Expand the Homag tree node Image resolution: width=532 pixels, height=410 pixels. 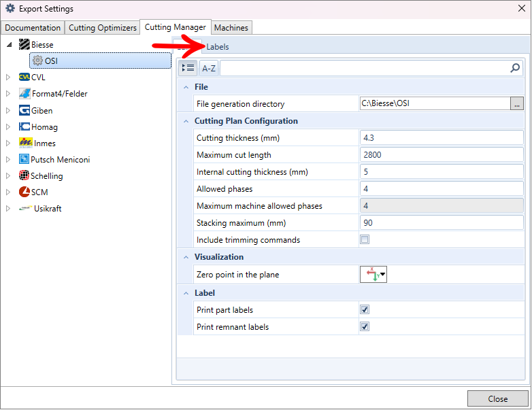click(8, 127)
